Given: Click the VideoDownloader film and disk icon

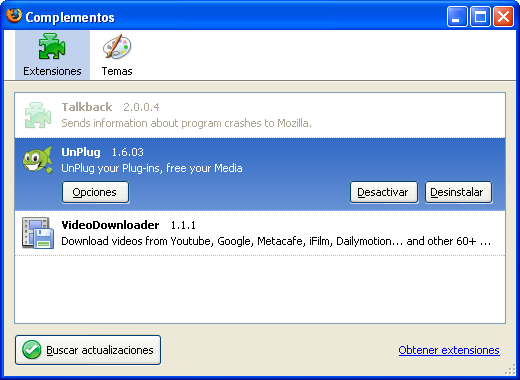Looking at the screenshot, I should click(38, 233).
